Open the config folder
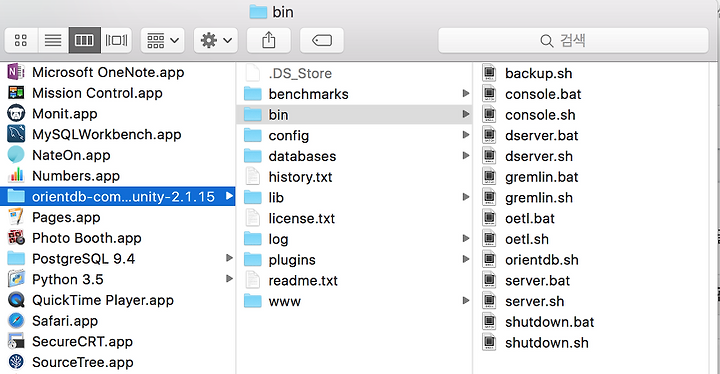 354,136
